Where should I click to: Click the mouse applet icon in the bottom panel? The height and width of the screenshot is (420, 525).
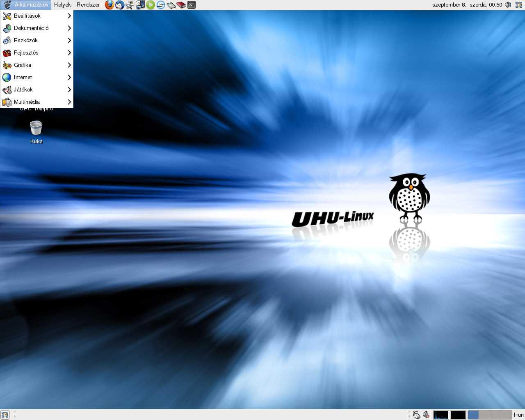[417, 415]
